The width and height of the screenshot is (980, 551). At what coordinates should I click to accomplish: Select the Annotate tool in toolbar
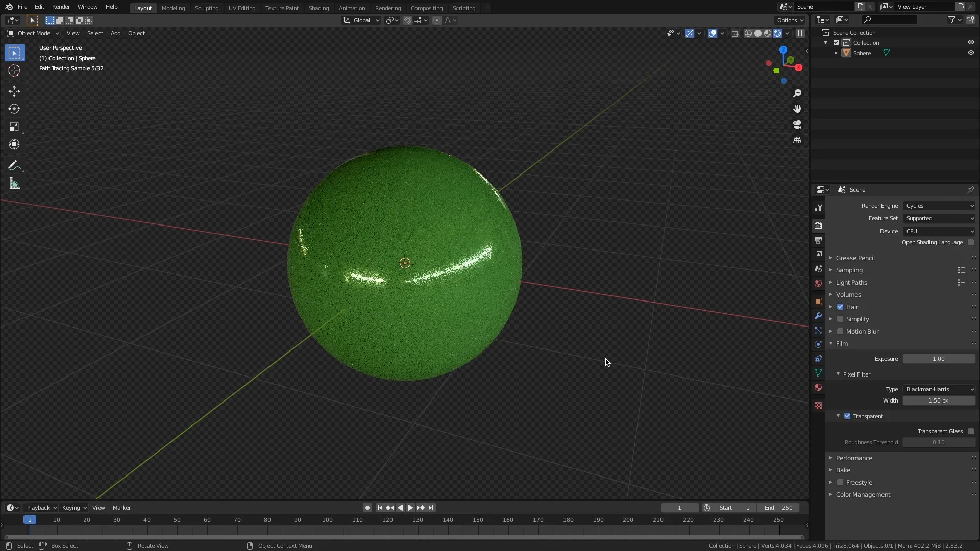(x=15, y=165)
